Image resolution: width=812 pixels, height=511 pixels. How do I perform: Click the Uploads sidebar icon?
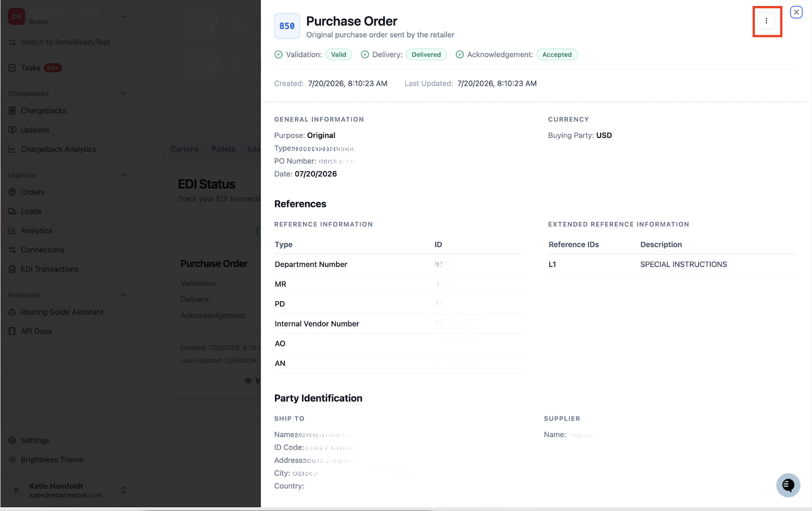[x=12, y=130]
